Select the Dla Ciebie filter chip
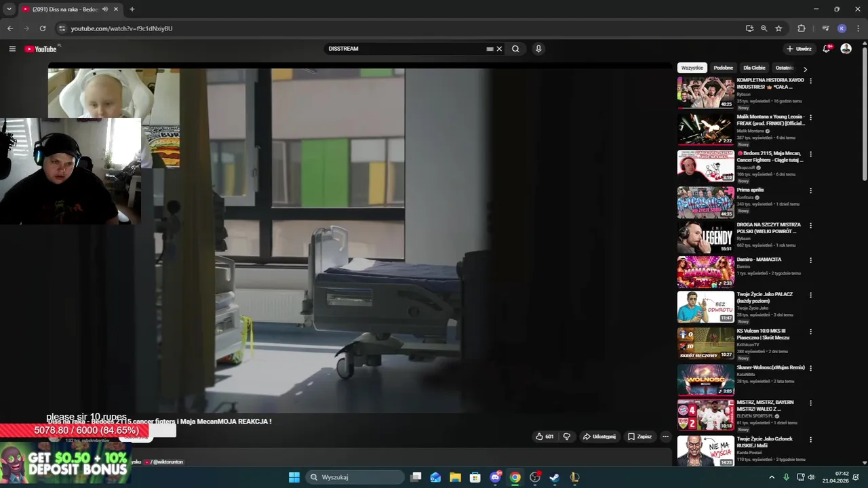The image size is (868, 488). [x=754, y=68]
